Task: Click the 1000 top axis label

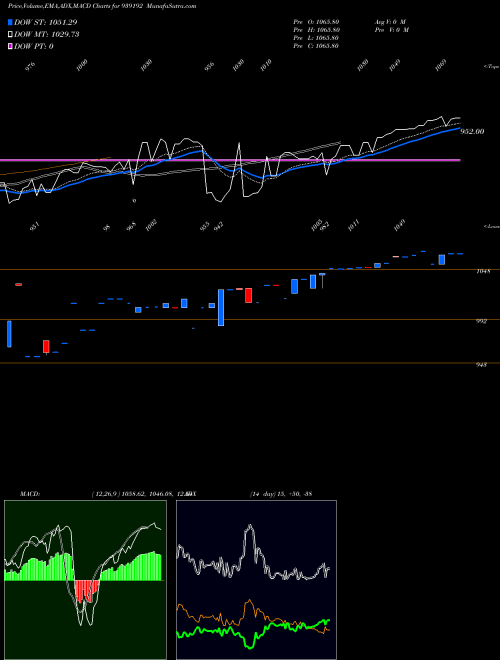Action: click(x=82, y=65)
